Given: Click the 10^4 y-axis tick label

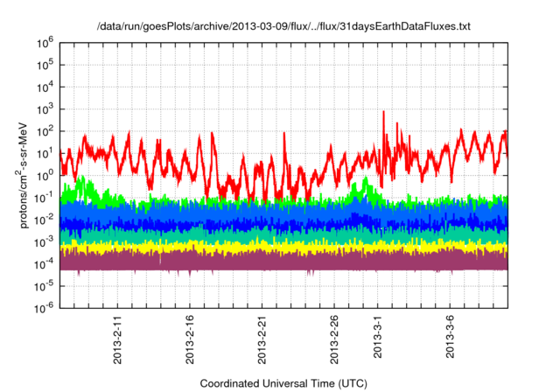Looking at the screenshot, I should point(45,87).
